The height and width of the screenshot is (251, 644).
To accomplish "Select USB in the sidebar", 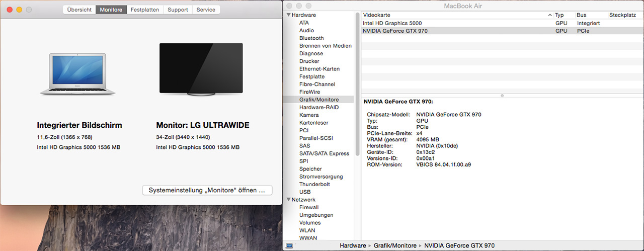I will (305, 192).
